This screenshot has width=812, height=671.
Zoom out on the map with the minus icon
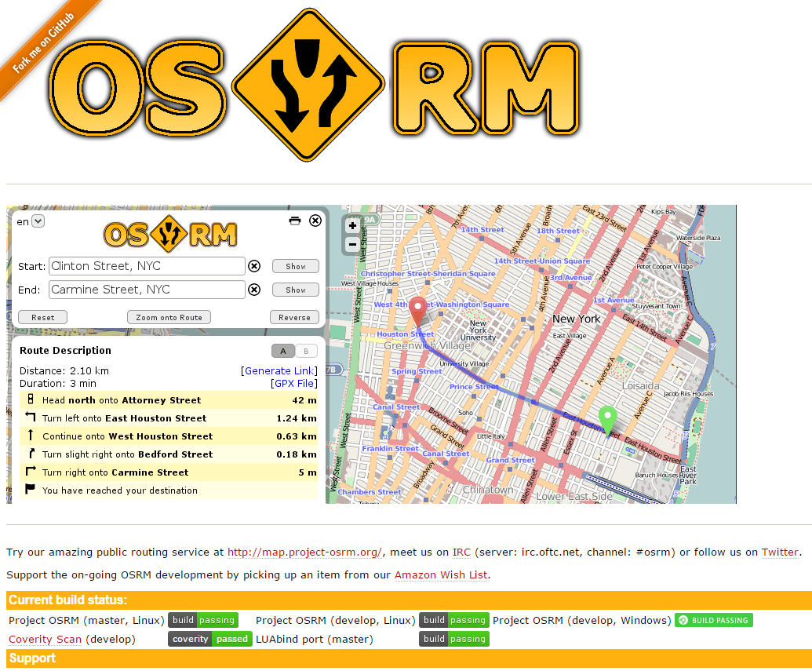pyautogui.click(x=351, y=244)
